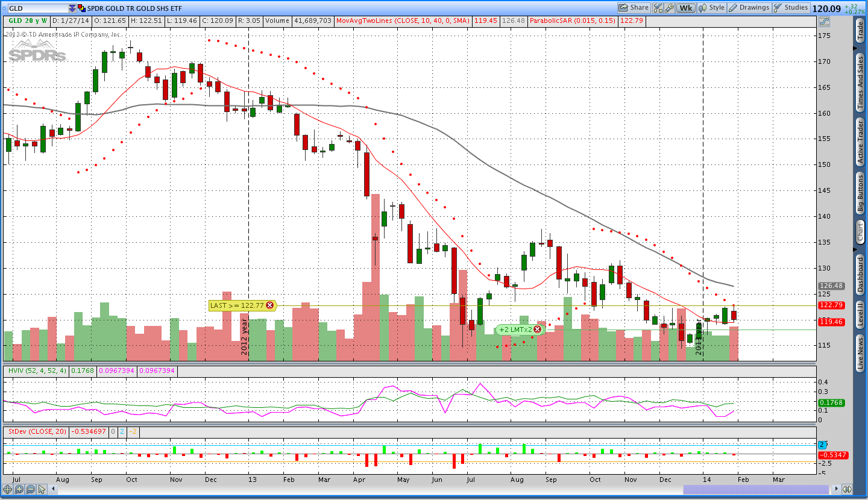Select the crosshair pan tool icon

[x=8, y=489]
